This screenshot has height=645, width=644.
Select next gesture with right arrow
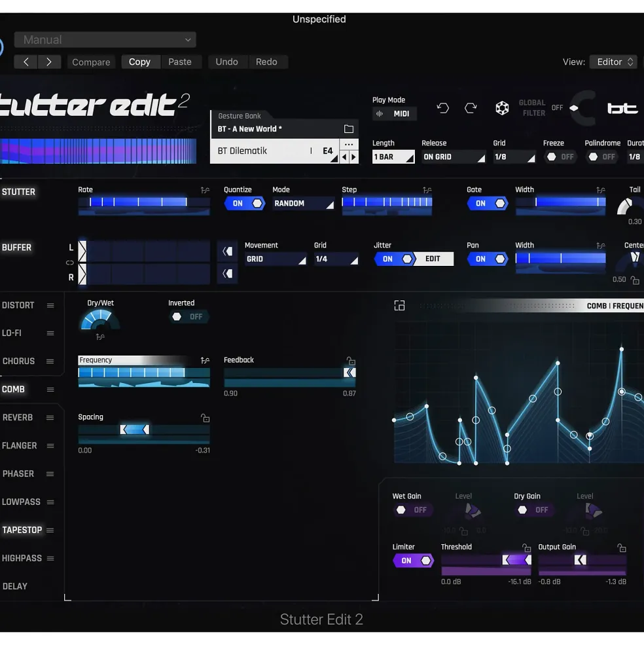pyautogui.click(x=353, y=157)
